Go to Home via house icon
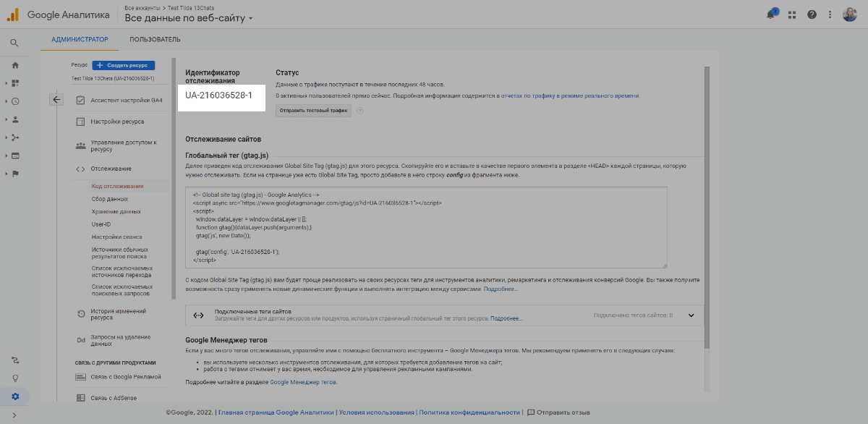This screenshot has width=868, height=424. point(15,65)
